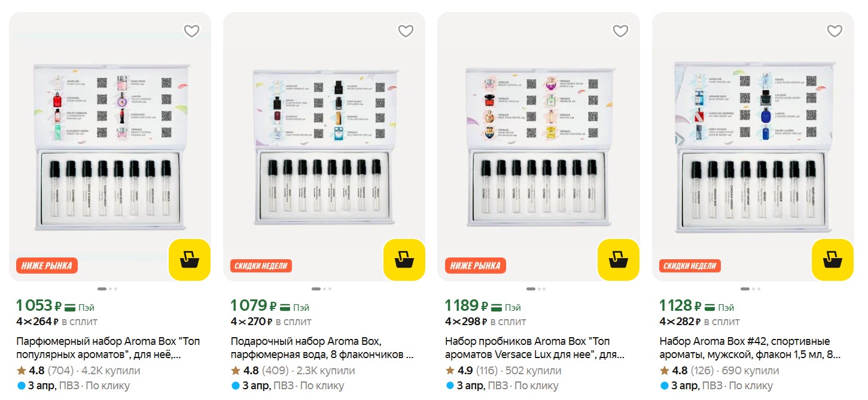
Task: Open "Парфюмерный набор Aroma Box" product title
Action: point(108,348)
